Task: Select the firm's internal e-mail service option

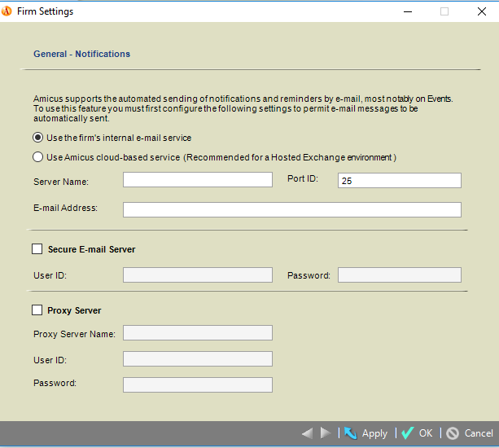Action: click(38, 138)
